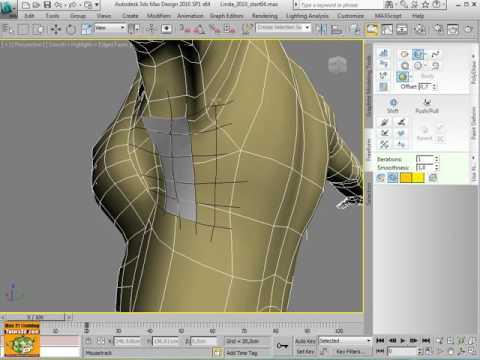
Task: Open the Selected key filter dropdown
Action: 345,341
